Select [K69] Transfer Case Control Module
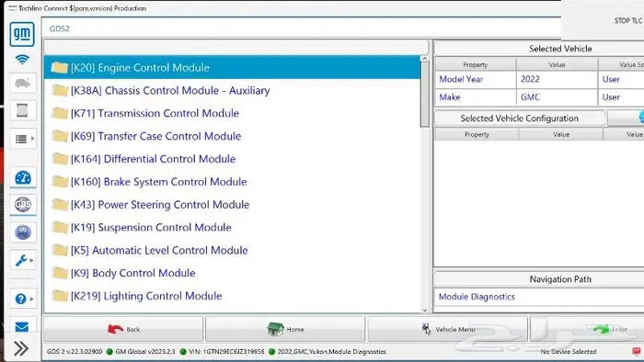Screen dimensions: 644x362 pos(232,136)
